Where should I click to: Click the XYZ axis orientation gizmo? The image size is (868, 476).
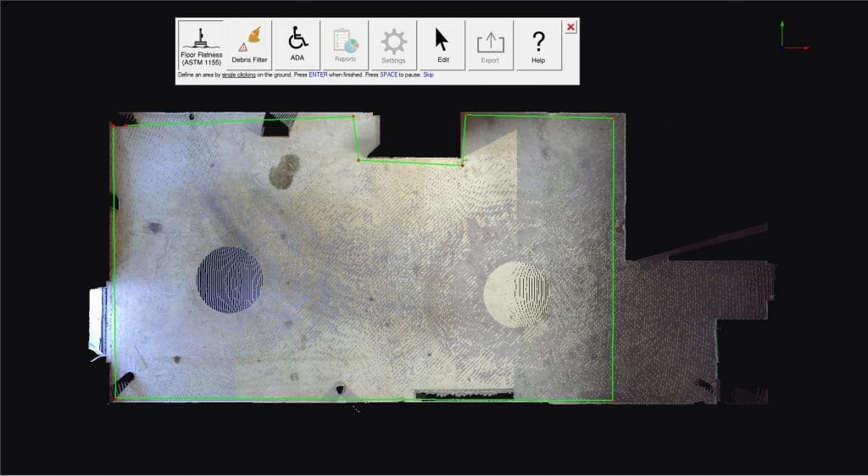click(x=794, y=37)
